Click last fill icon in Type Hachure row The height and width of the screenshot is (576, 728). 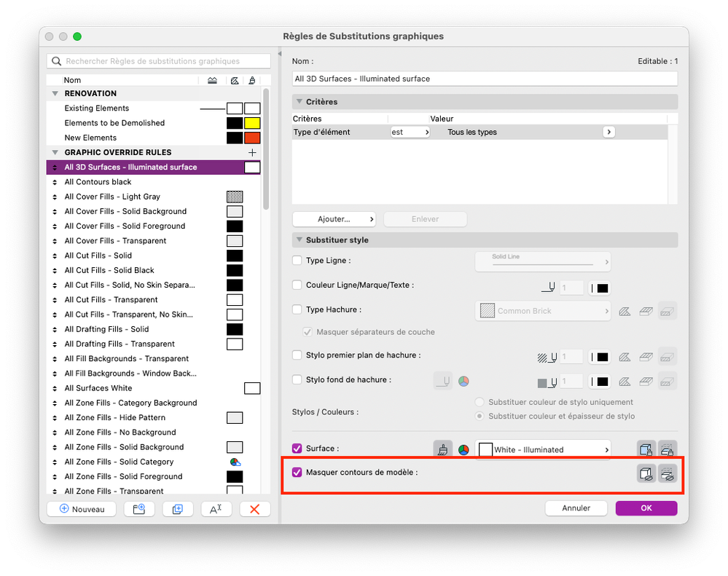[x=668, y=311]
